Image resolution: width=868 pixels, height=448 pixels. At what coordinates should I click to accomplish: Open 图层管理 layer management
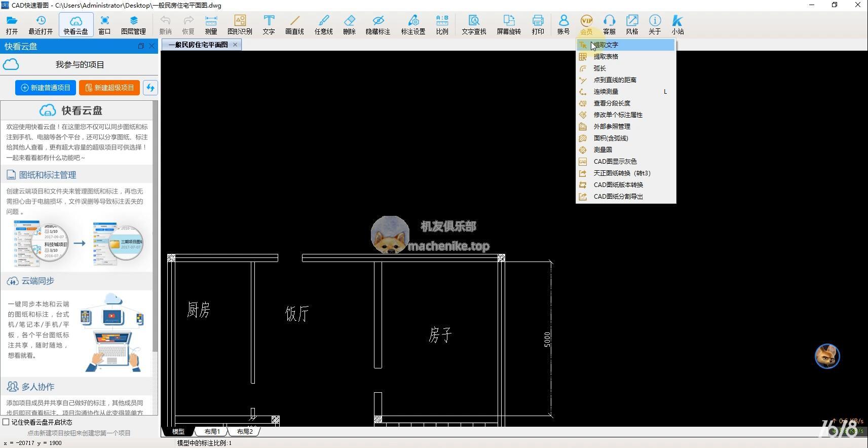[133, 24]
